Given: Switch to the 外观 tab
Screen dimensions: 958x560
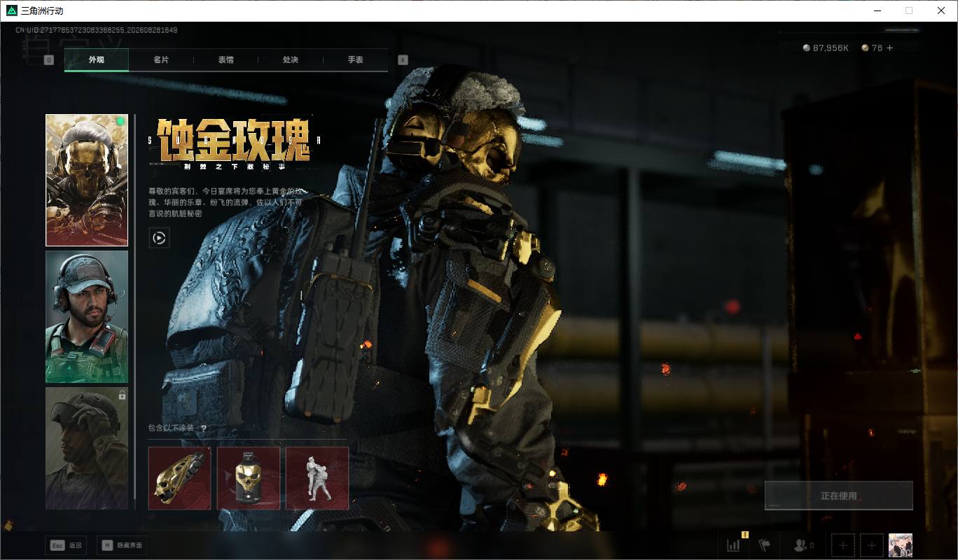Looking at the screenshot, I should point(97,60).
